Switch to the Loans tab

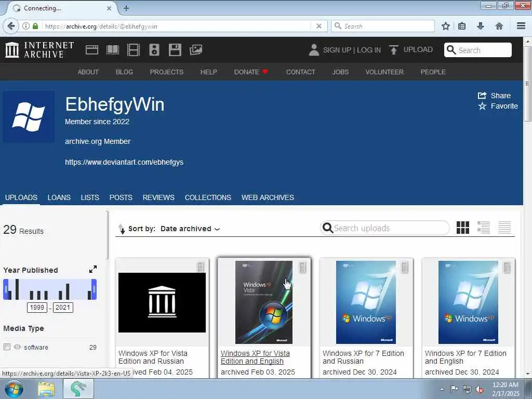[59, 197]
